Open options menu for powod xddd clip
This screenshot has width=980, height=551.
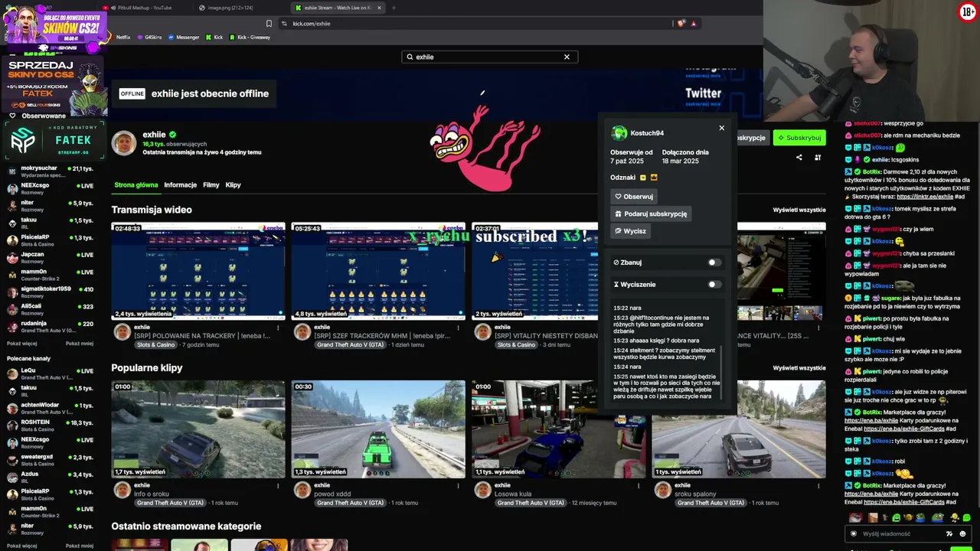pyautogui.click(x=458, y=485)
